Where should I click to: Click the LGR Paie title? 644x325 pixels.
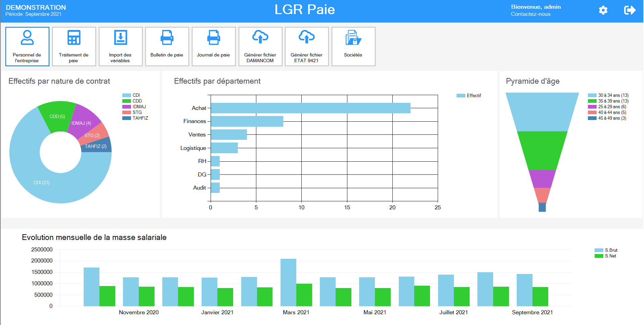(x=305, y=10)
